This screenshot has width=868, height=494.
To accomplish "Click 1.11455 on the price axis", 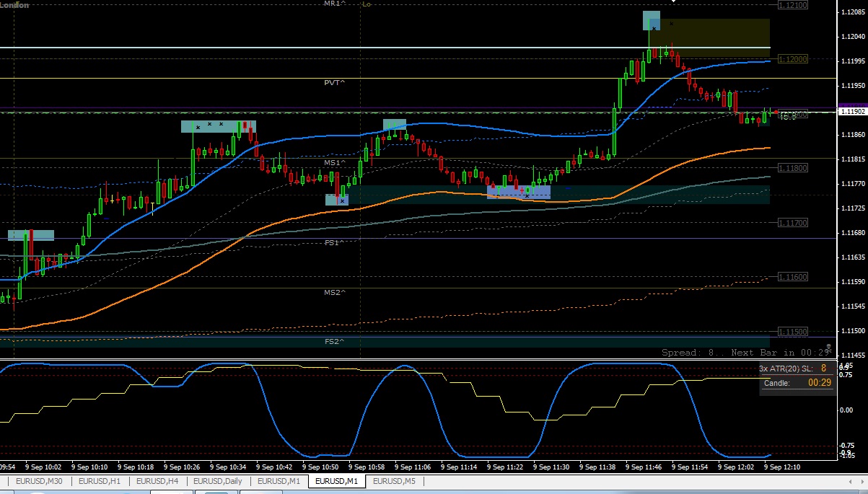I will pos(853,356).
